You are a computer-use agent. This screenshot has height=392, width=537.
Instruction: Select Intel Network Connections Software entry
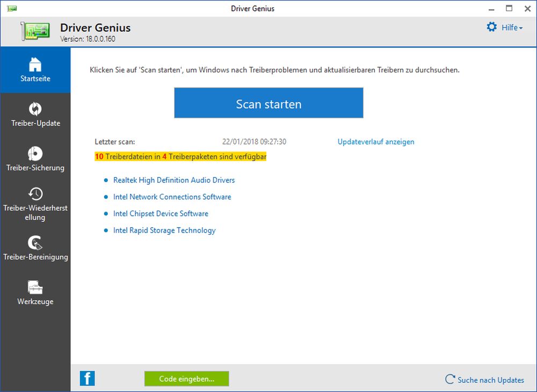point(172,197)
